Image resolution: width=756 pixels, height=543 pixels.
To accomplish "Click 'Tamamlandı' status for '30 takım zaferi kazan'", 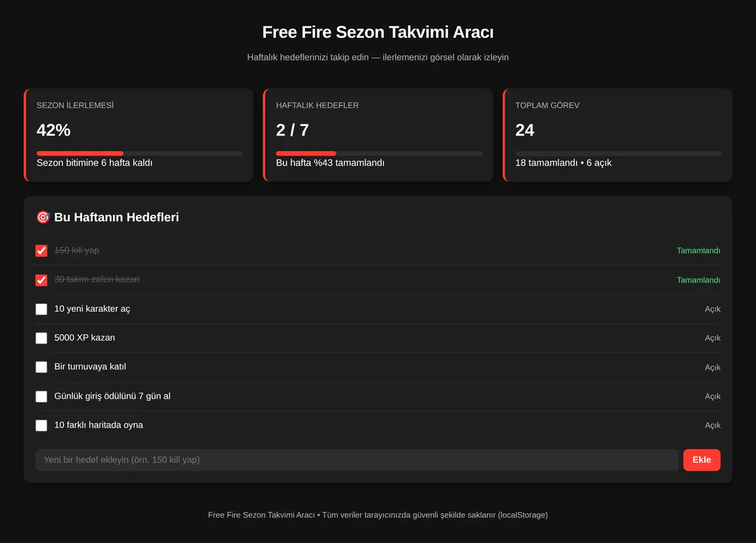I will [x=699, y=280].
